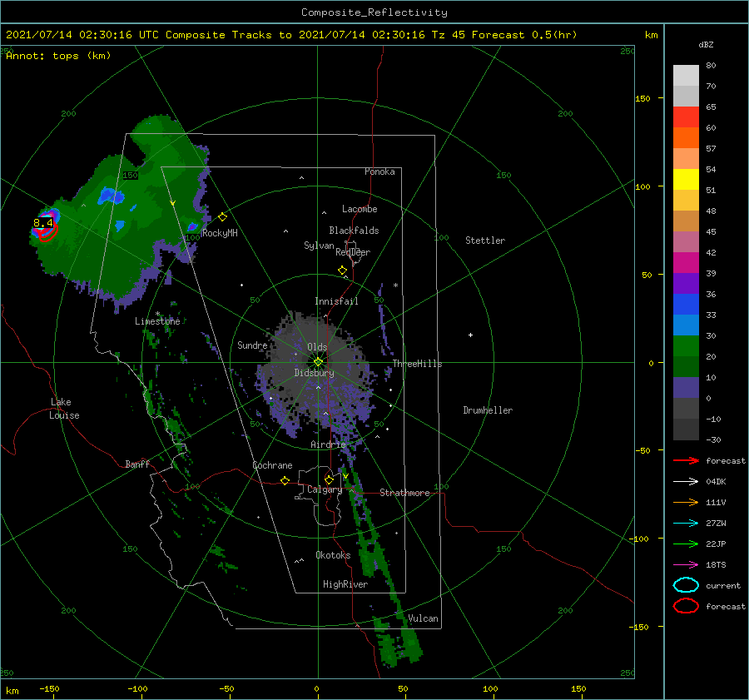Click the magenta 18TS track arrow

coord(686,565)
